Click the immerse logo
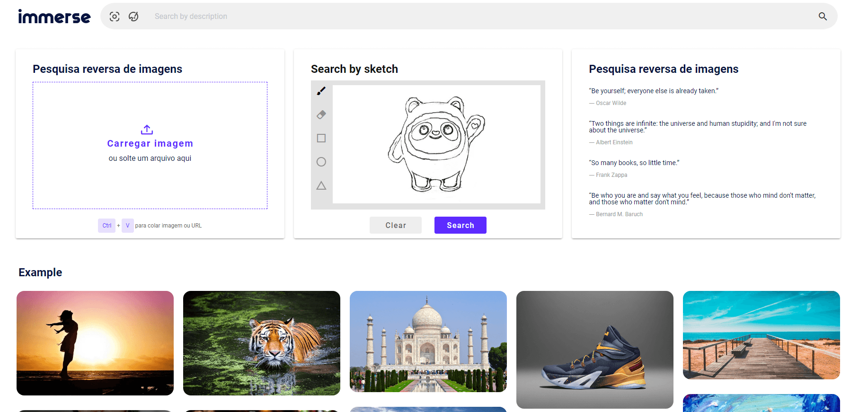 [x=54, y=17]
